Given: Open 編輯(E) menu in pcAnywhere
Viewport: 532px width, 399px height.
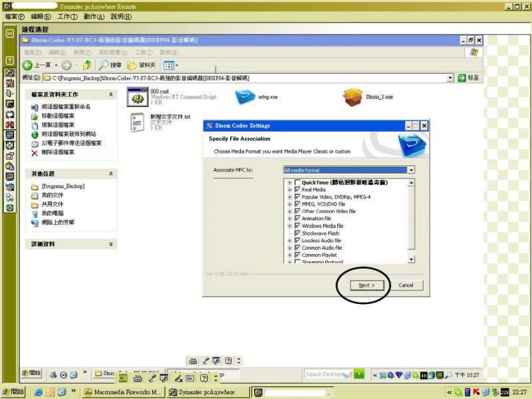Looking at the screenshot, I should click(41, 17).
